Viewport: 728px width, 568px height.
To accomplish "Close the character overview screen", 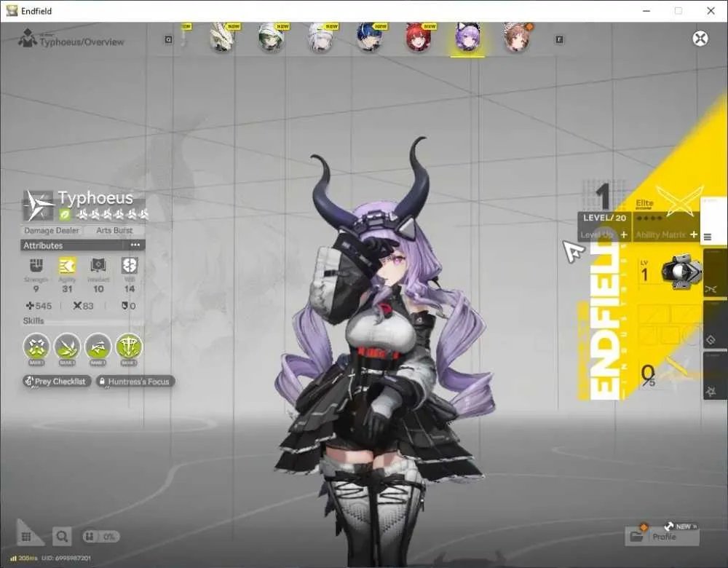I will (700, 39).
